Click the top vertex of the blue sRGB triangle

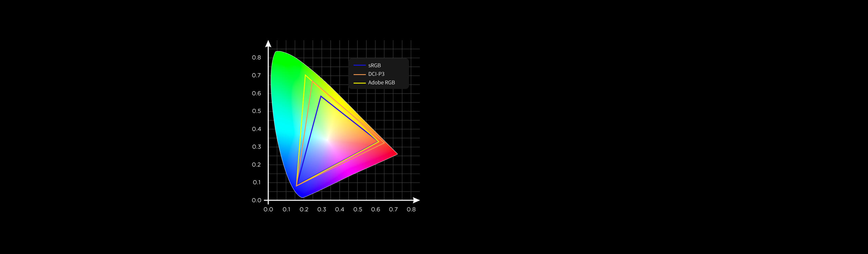[320, 97]
